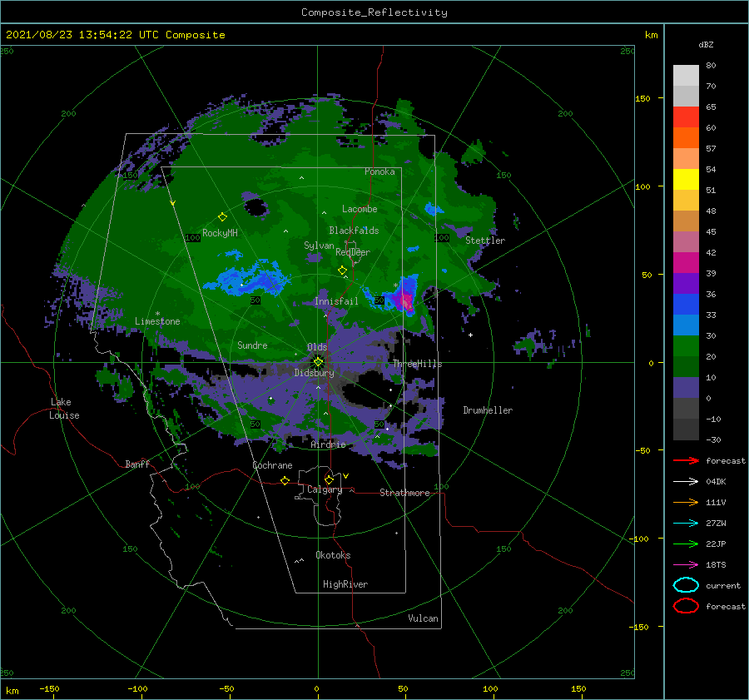Click the Didsbury town label
The image size is (749, 700).
pyautogui.click(x=314, y=373)
